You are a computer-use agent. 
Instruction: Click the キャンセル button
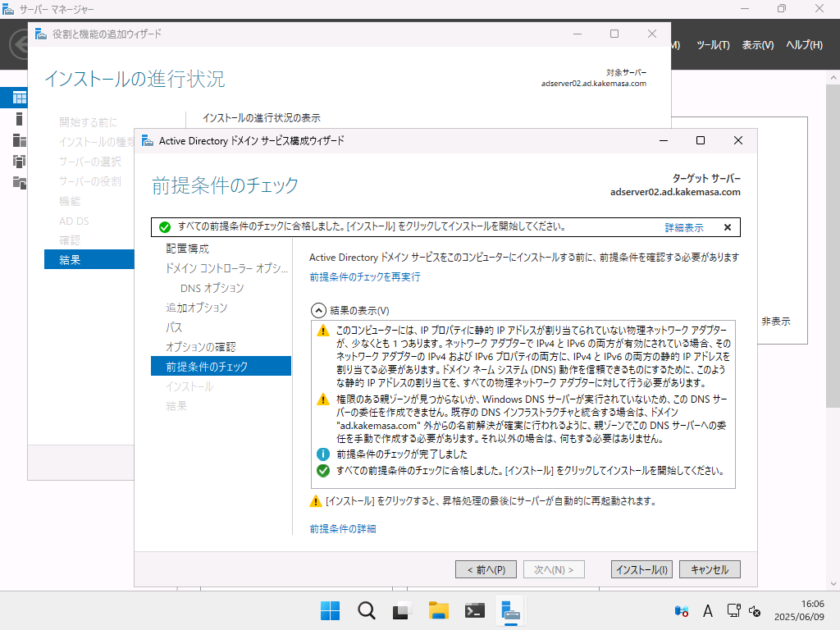(x=710, y=569)
